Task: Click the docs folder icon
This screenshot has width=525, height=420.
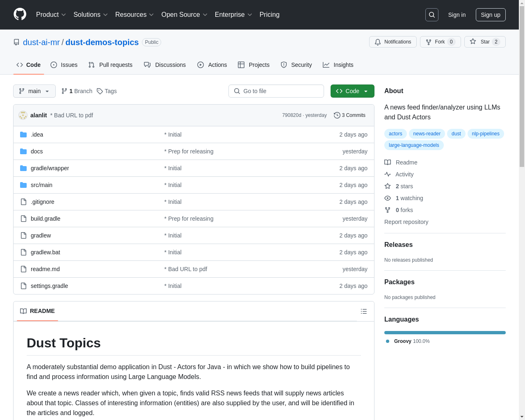Action: (23, 151)
